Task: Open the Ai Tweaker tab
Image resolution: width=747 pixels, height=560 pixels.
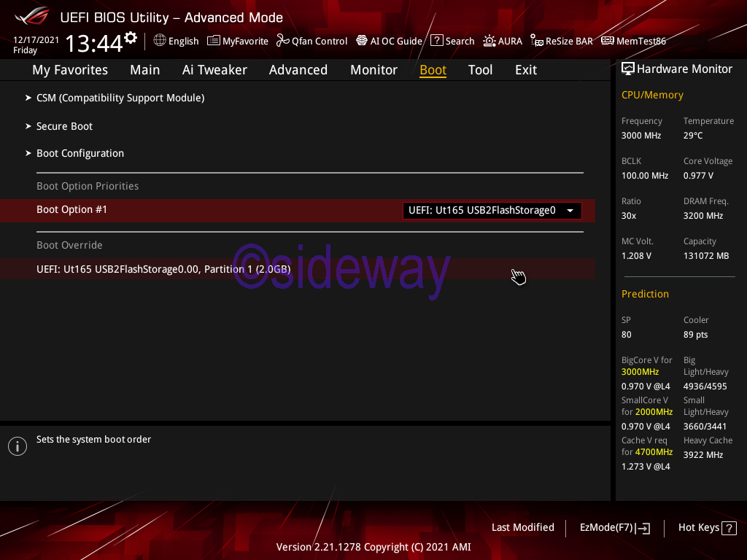Action: tap(214, 70)
